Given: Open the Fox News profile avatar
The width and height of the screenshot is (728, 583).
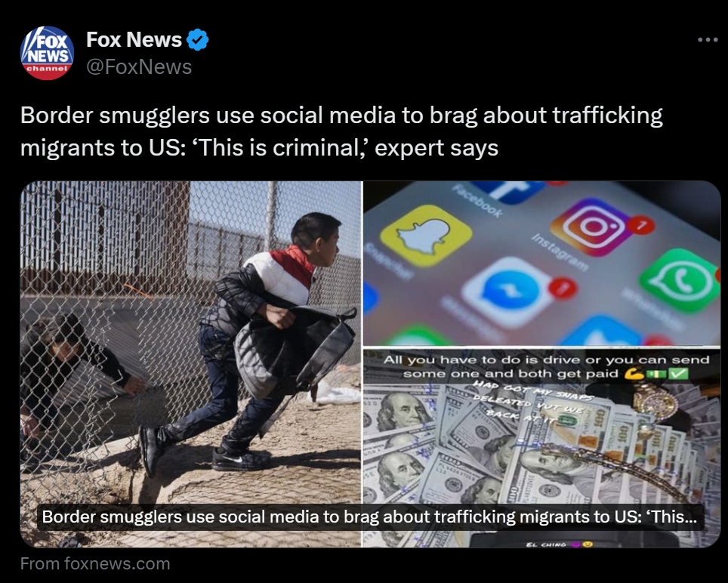Looking at the screenshot, I should click(47, 53).
